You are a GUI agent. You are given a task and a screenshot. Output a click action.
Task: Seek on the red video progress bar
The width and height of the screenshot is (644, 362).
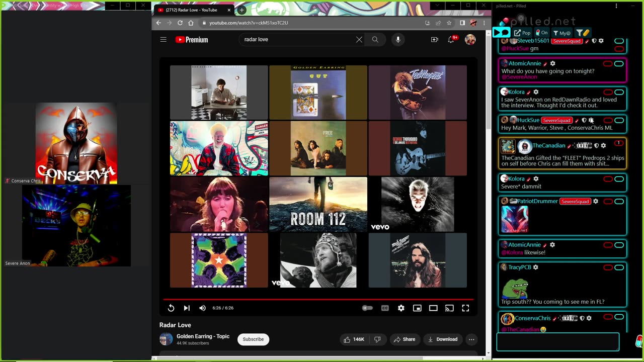click(318, 299)
